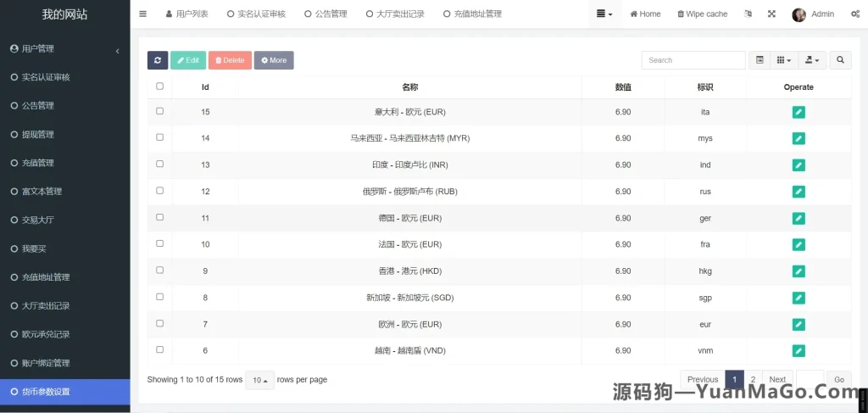The height and width of the screenshot is (413, 868).
Task: Click into the Search input field
Action: click(693, 60)
